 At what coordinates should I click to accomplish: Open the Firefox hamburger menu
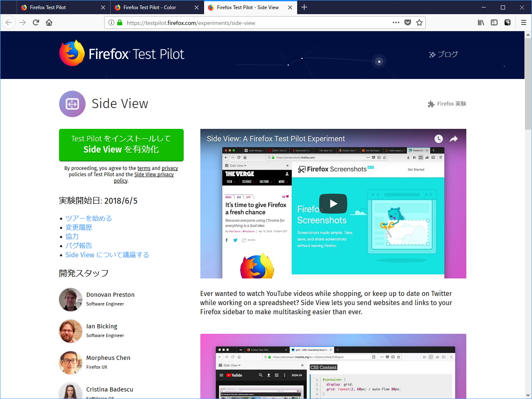click(523, 22)
